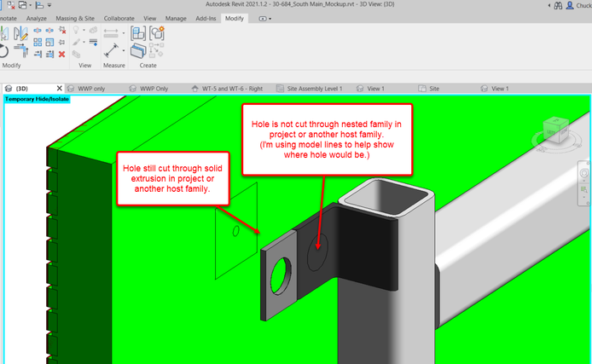Open the Switch Windows dropdown arrow
This screenshot has height=364, width=592.
(x=31, y=5)
